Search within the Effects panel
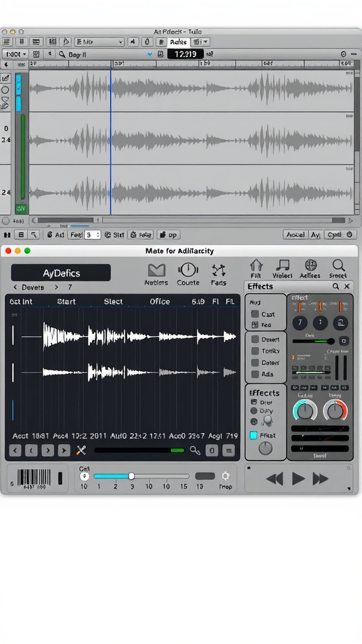This screenshot has width=362, height=644. point(336,286)
